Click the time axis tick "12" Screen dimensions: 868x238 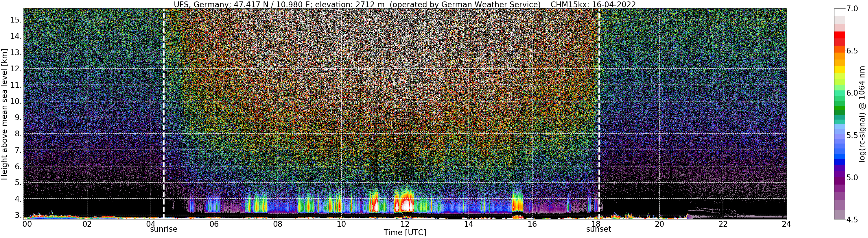pyautogui.click(x=405, y=224)
